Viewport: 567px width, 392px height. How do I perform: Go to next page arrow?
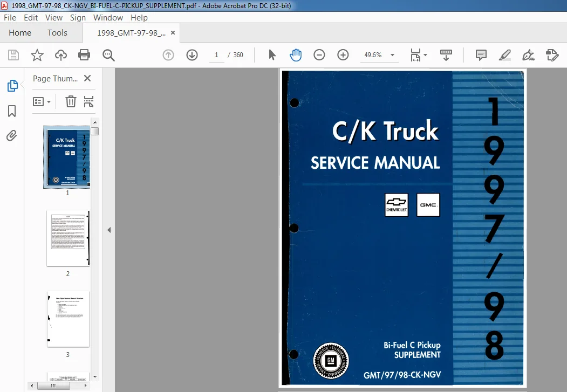[192, 55]
